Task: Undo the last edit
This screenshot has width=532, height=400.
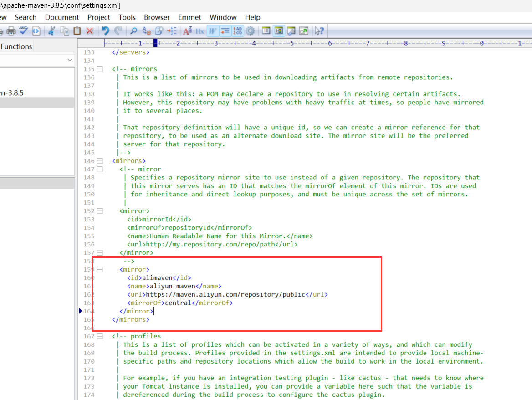Action: (x=106, y=31)
